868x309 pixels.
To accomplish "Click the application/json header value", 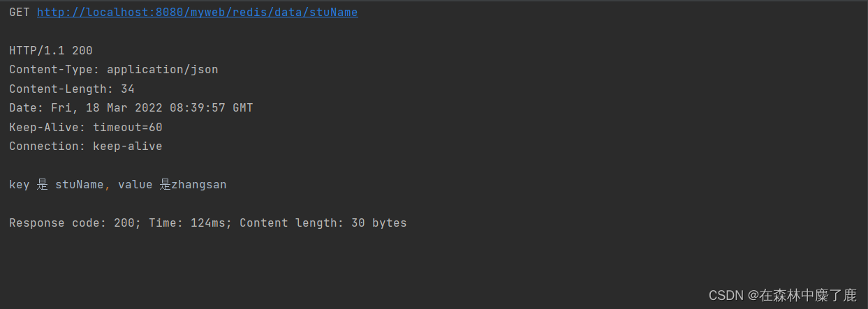I will pos(163,70).
